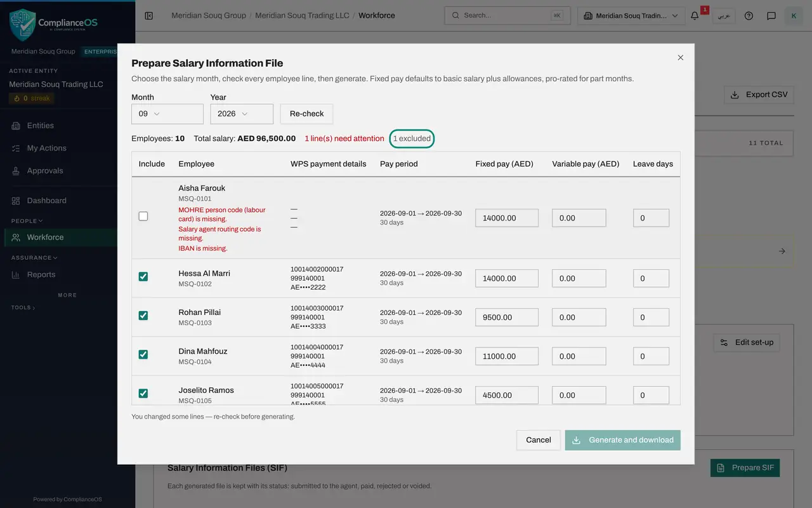Click the Re-check button

tap(307, 114)
